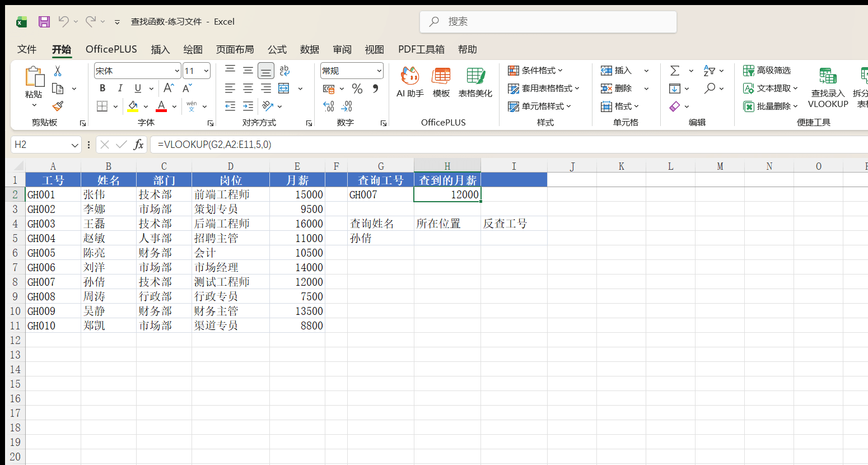Open the OfficePLUS ribbon tab

click(111, 49)
